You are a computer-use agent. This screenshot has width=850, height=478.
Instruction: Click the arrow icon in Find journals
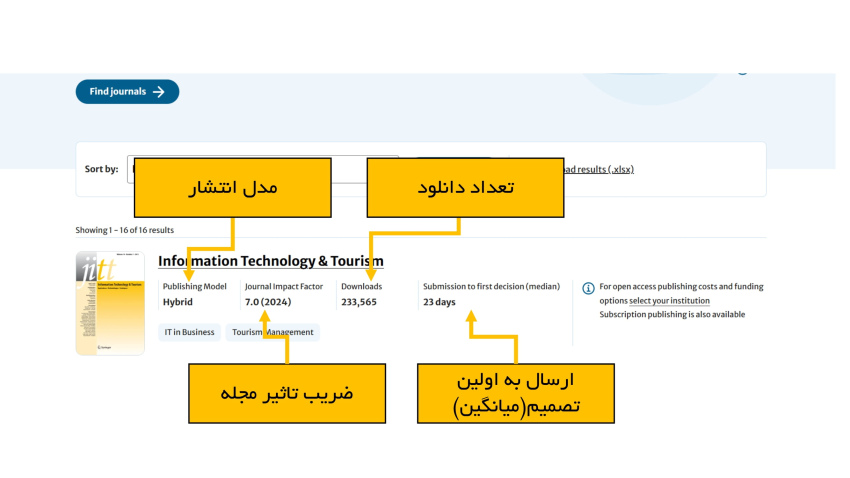tap(159, 92)
